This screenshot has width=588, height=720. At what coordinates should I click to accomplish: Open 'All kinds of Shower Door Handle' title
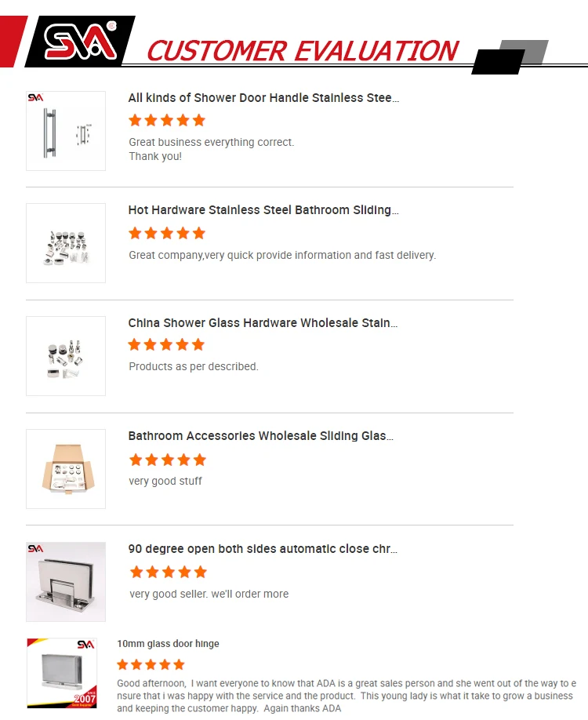click(x=263, y=98)
